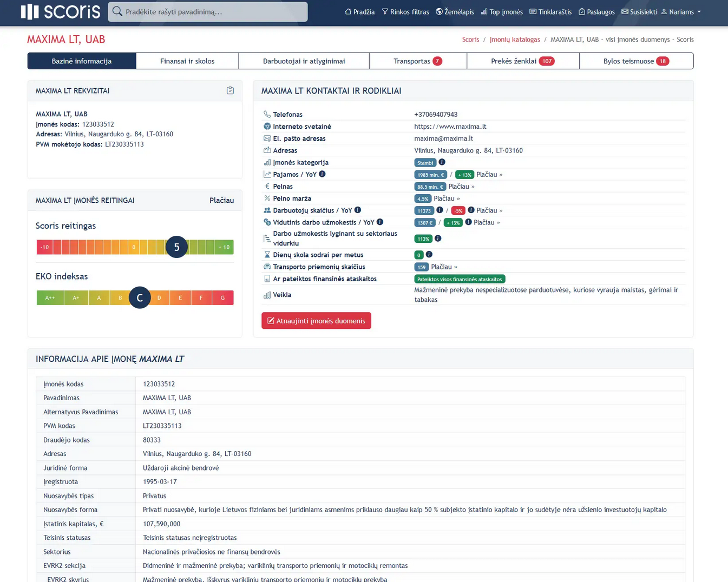728x582 pixels.
Task: Click the maxima@maxima.lt email address
Action: [x=443, y=138]
